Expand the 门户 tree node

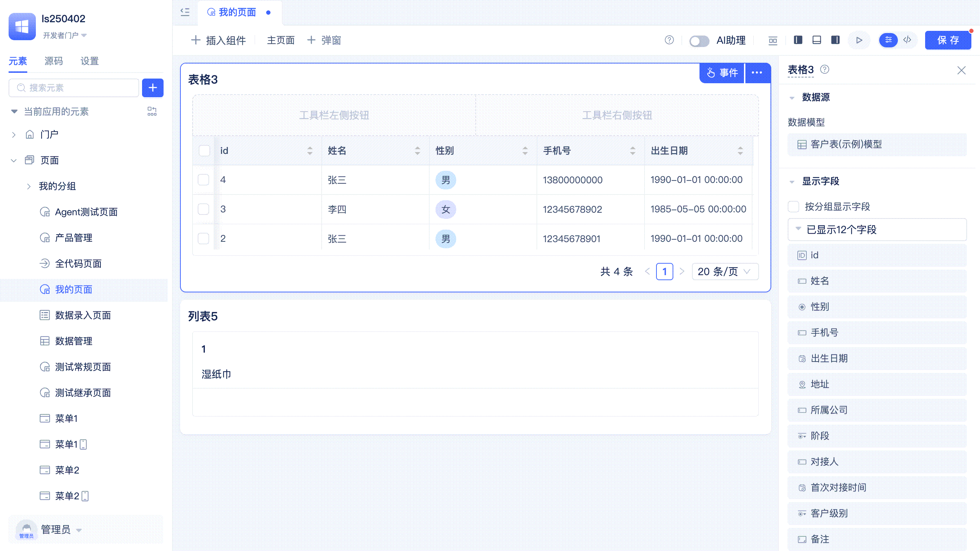(14, 135)
